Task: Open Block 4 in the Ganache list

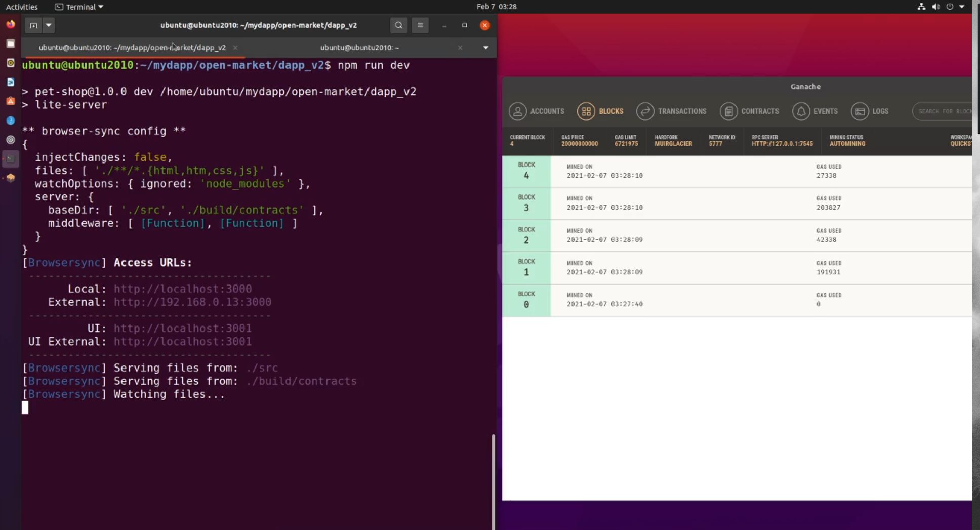Action: 737,171
